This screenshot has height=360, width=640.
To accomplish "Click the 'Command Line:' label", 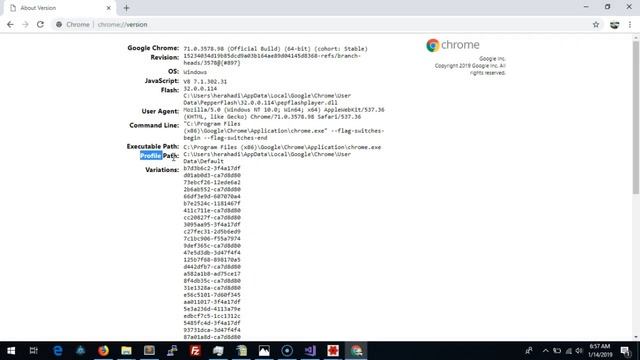I will (154, 125).
